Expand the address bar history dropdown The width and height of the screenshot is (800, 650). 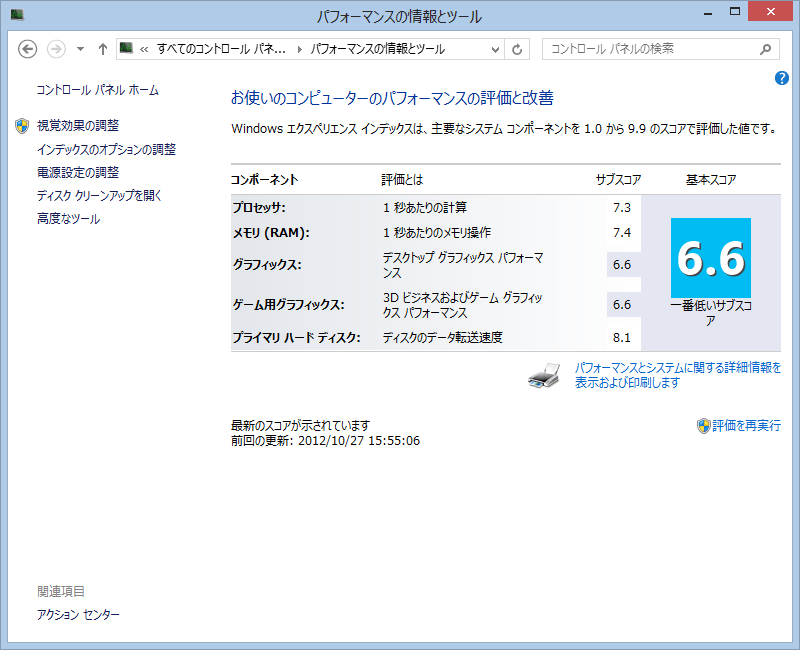click(495, 49)
